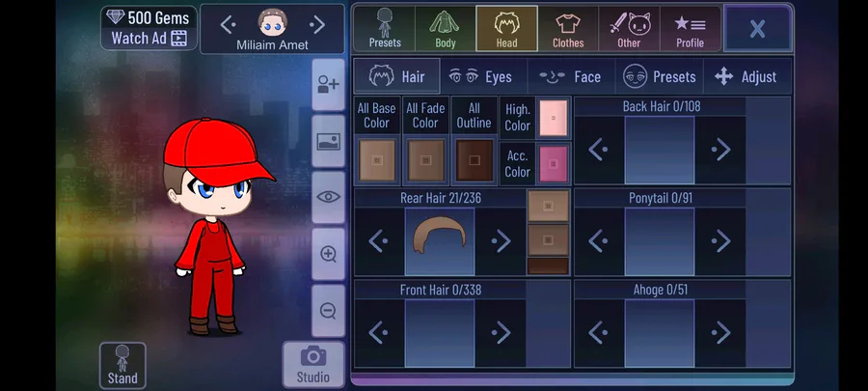Select the Hair sub-tab
The width and height of the screenshot is (868, 391).
click(x=397, y=76)
